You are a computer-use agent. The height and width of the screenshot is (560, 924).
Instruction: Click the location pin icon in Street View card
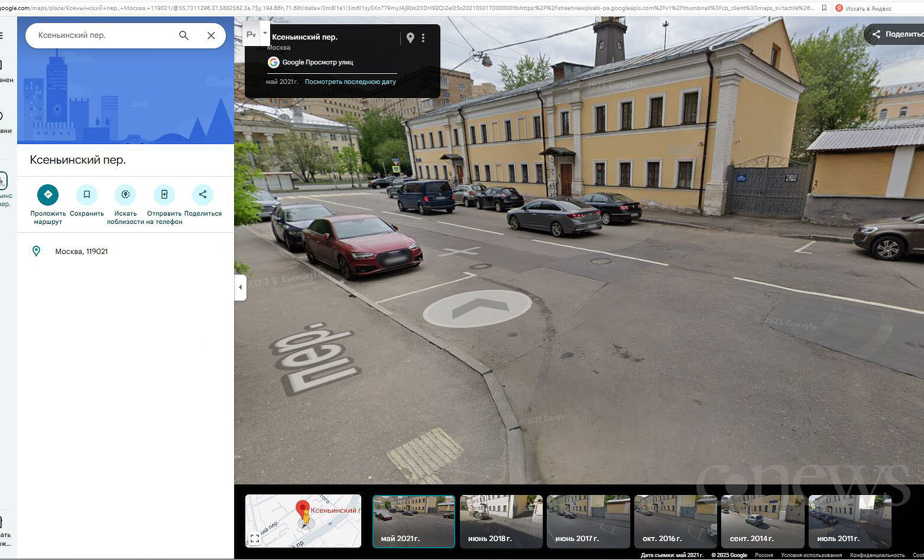point(410,38)
